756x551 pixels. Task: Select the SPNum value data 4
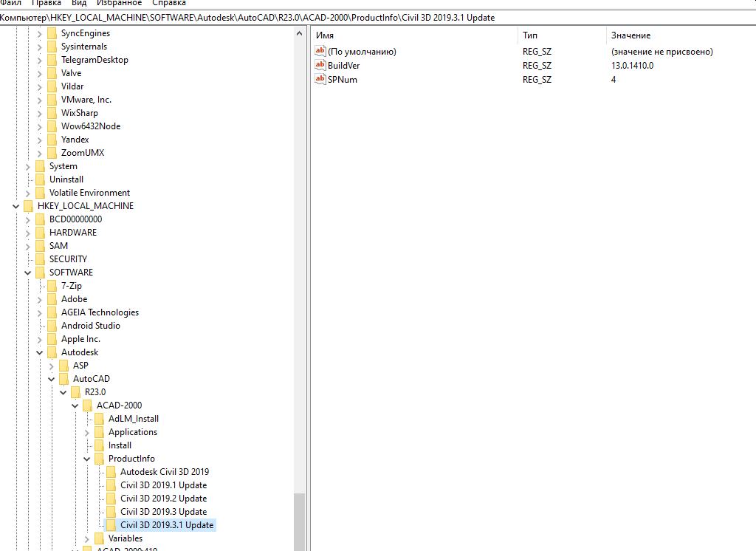(614, 80)
